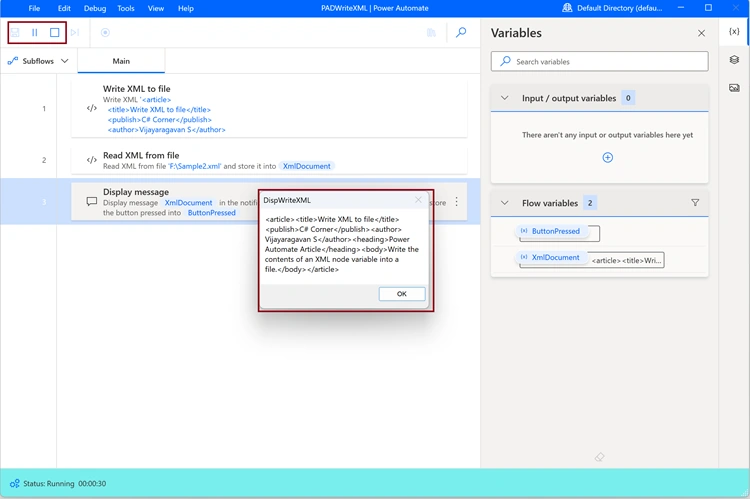Add a new input or output variable

click(x=607, y=157)
